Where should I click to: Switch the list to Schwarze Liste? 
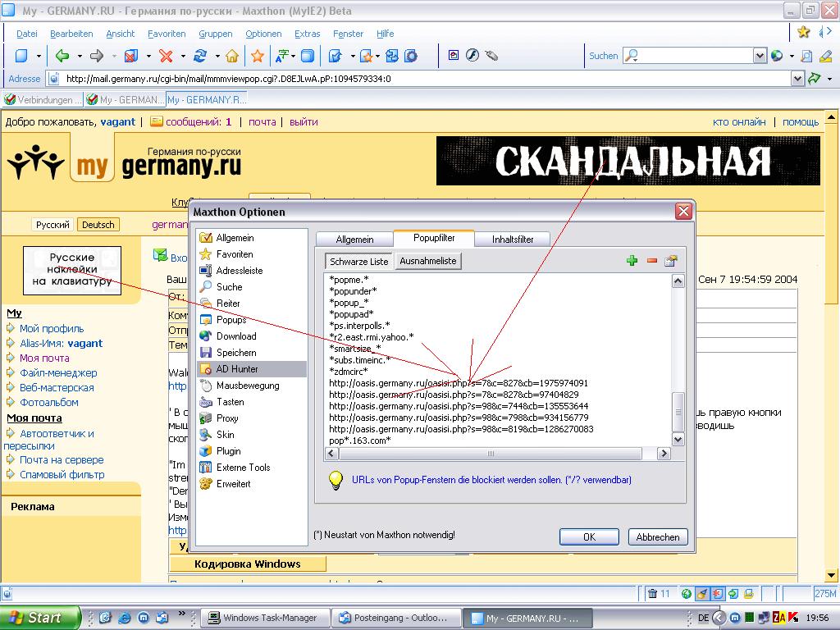coord(359,262)
